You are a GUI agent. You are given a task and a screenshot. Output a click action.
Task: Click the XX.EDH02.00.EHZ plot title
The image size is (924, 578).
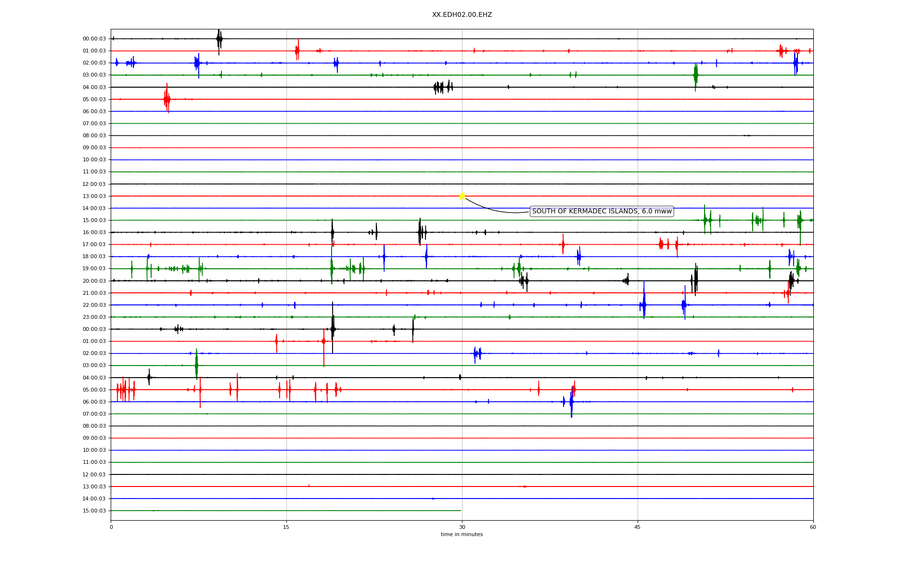(462, 15)
